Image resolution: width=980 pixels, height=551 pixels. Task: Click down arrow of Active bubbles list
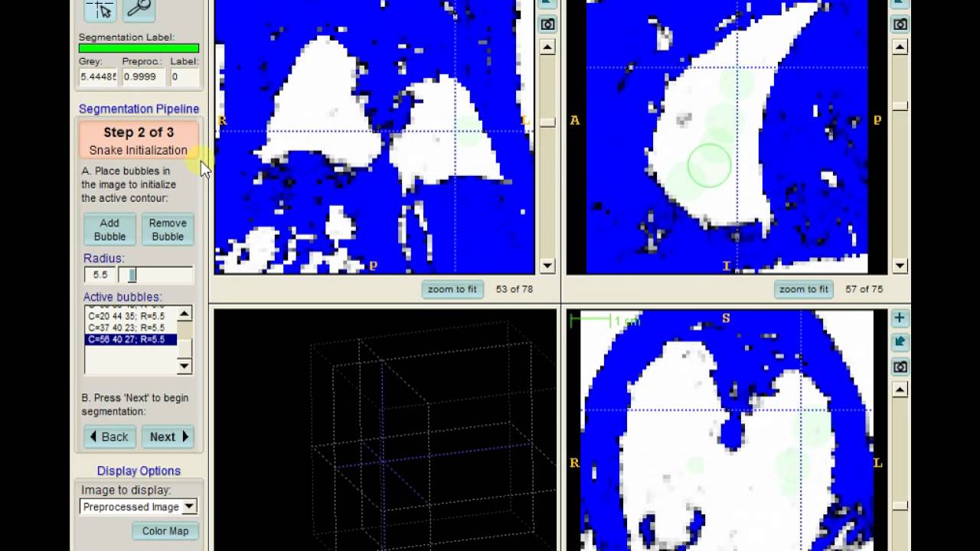(185, 366)
